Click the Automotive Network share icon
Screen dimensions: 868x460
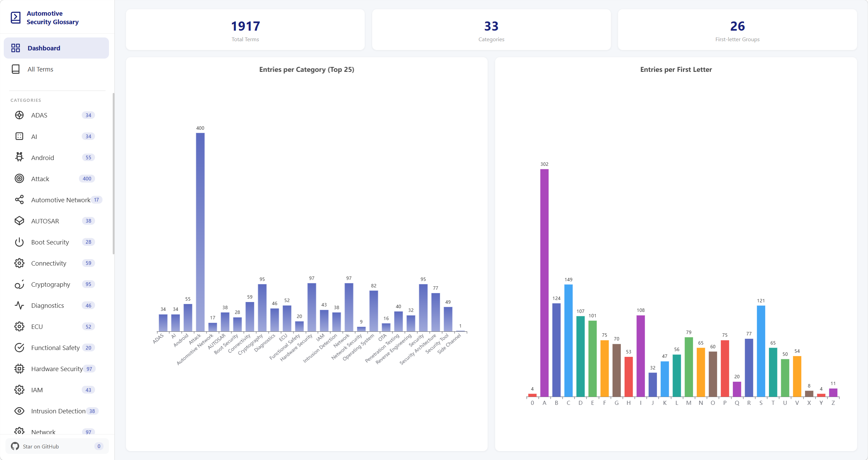[19, 200]
